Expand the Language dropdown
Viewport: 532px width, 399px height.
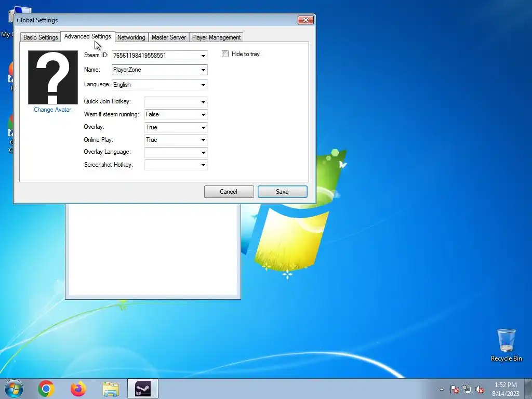tap(203, 85)
